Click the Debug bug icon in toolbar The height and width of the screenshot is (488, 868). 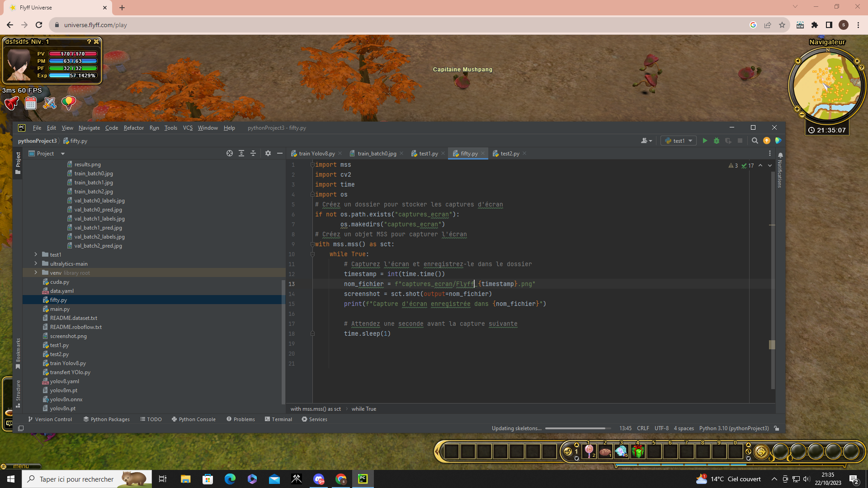[x=717, y=141]
